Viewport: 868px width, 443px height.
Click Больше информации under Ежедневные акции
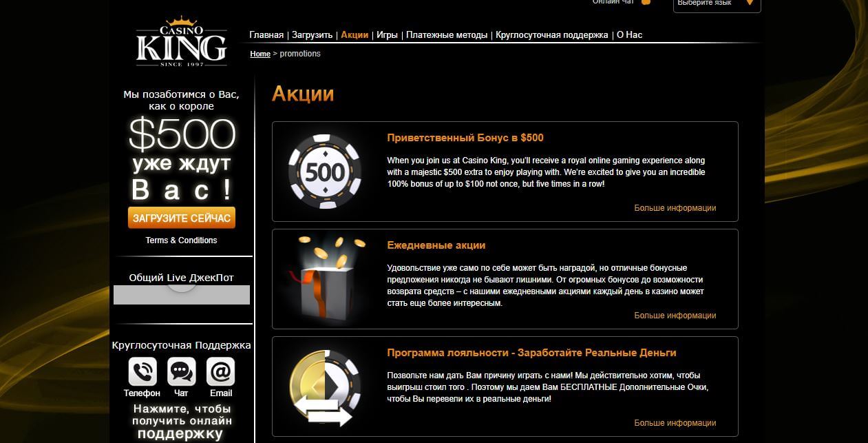tap(675, 316)
